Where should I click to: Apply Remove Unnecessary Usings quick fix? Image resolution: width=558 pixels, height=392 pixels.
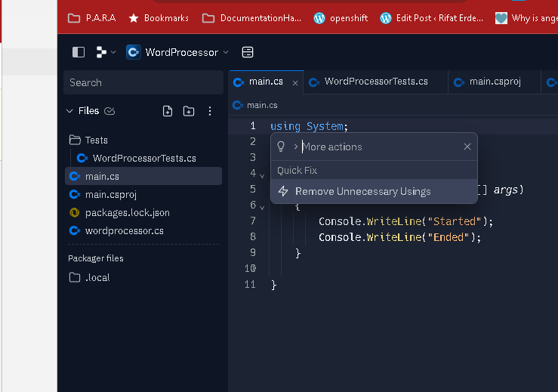(374, 191)
